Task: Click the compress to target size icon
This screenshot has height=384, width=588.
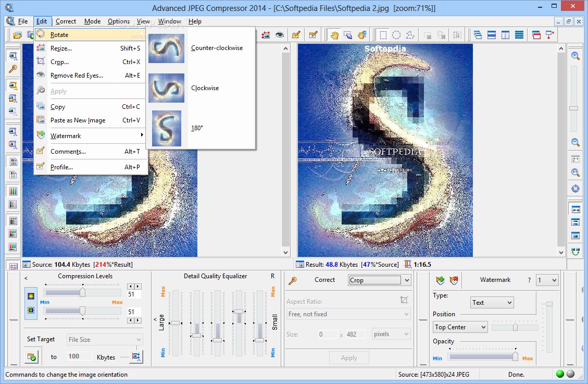Action: pyautogui.click(x=136, y=356)
